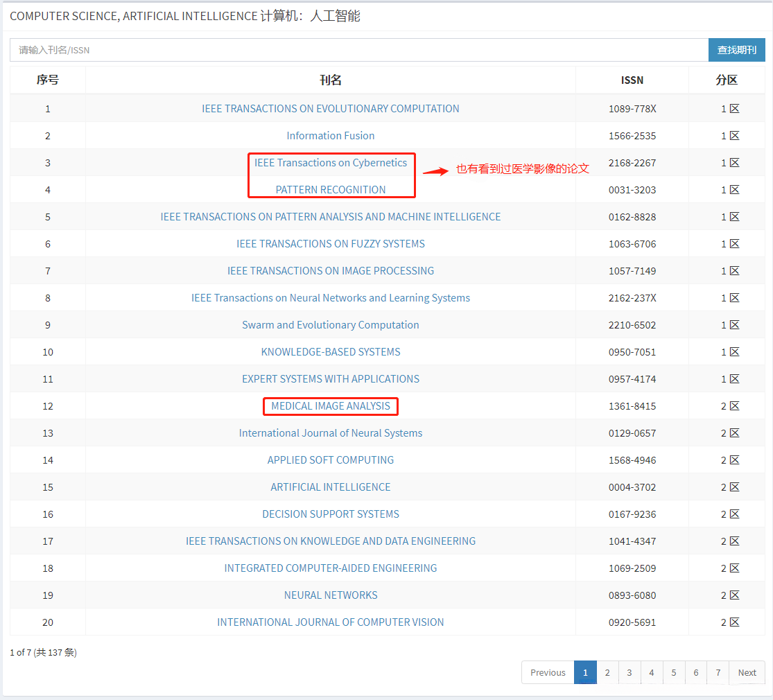
Task: Click the journal name/ISSN search field
Action: [x=359, y=50]
